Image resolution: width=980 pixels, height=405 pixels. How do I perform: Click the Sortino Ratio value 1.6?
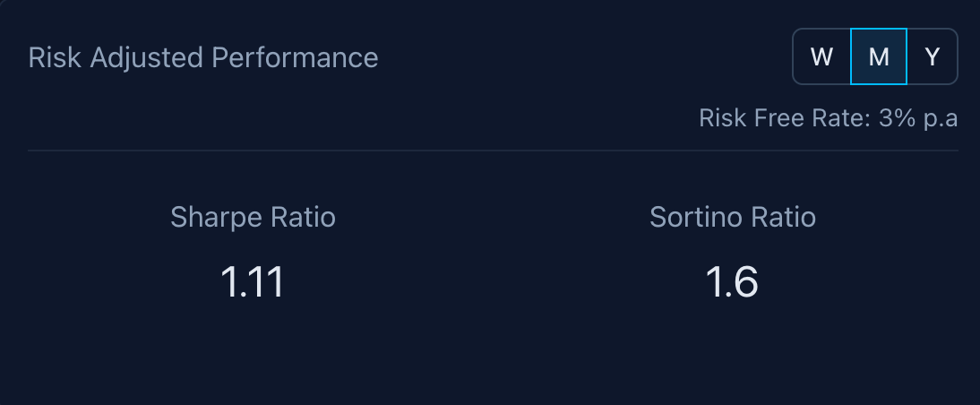click(733, 282)
